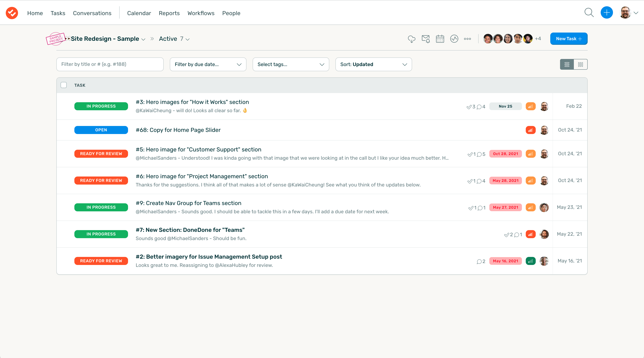Toggle the select-all TASK checkbox

click(64, 85)
